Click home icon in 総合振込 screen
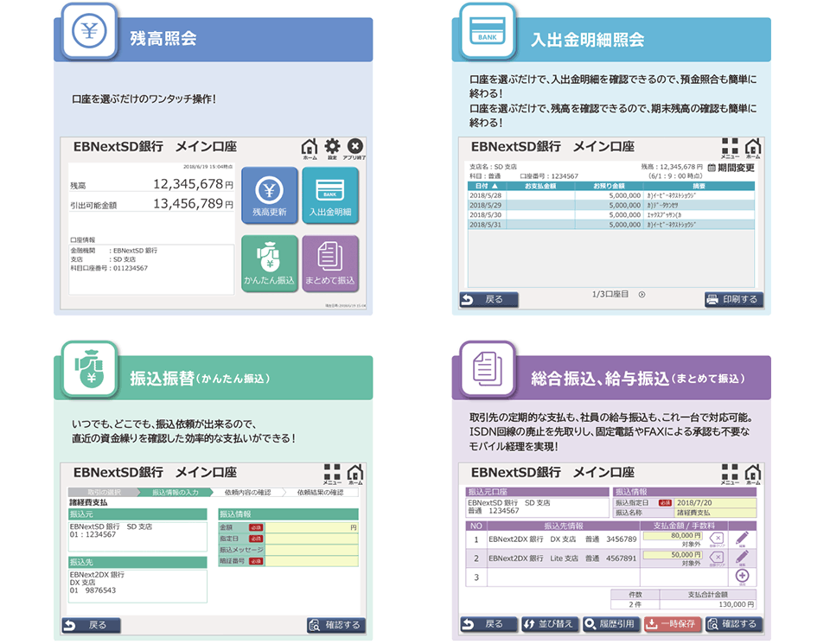The height and width of the screenshot is (644, 830). tap(753, 472)
